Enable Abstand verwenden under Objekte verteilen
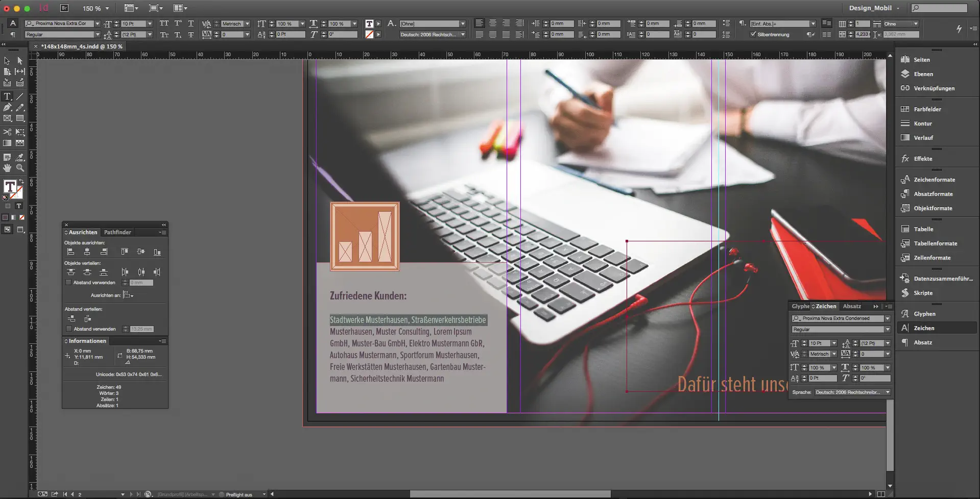Image resolution: width=980 pixels, height=499 pixels. 68,283
